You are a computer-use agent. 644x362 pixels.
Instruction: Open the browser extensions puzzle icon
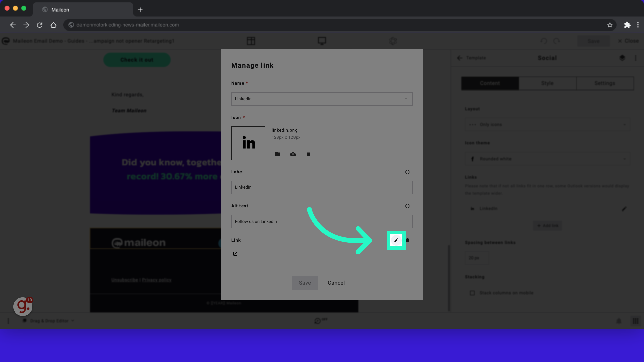(x=627, y=25)
